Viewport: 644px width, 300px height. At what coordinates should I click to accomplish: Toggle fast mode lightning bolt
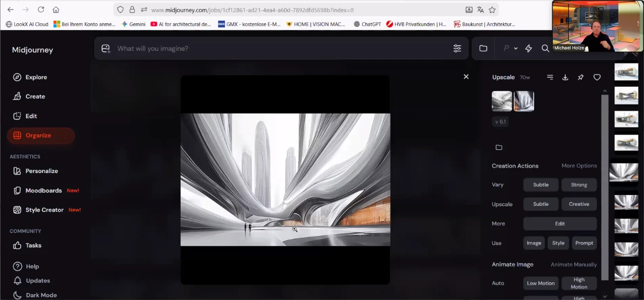pyautogui.click(x=529, y=49)
